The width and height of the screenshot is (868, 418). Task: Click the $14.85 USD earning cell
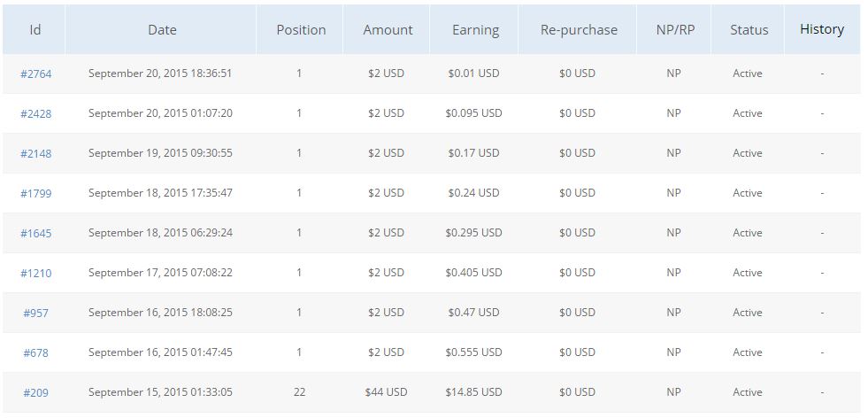pos(473,392)
